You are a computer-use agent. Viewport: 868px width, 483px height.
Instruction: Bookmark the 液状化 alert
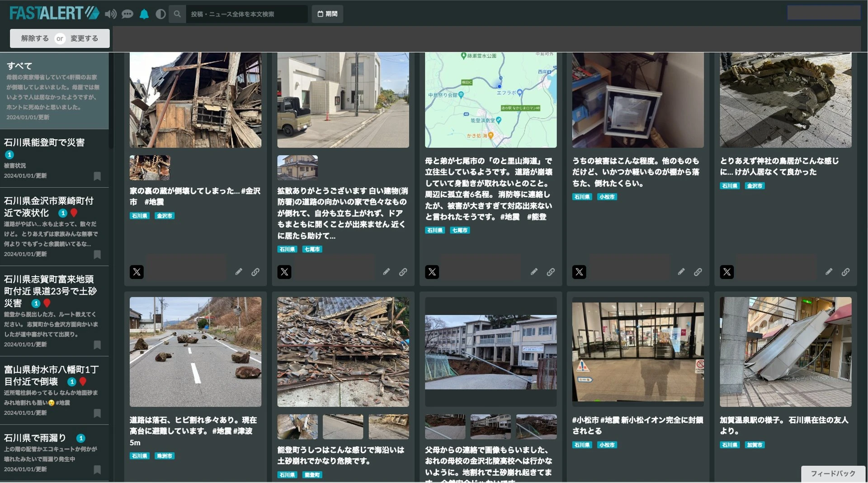97,255
